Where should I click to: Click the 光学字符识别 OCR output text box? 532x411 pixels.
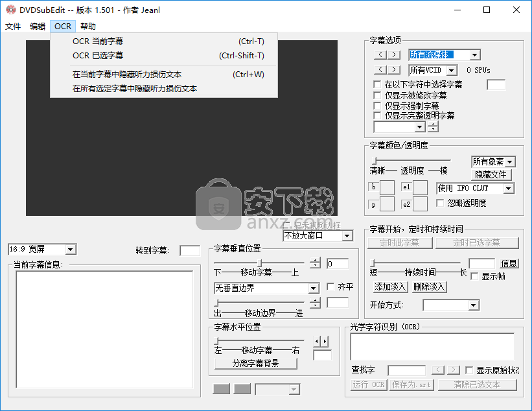[432, 347]
